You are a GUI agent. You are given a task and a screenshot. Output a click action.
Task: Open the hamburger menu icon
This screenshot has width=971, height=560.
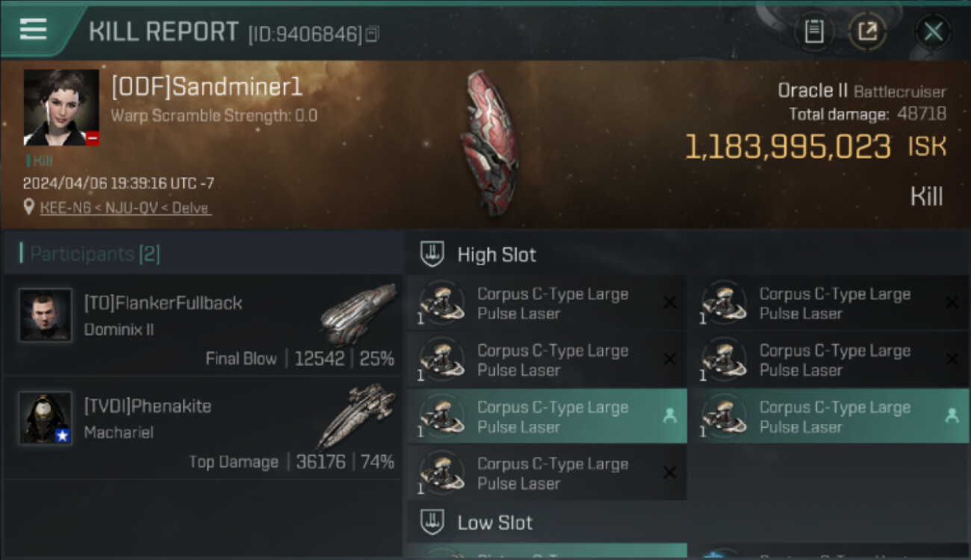[33, 29]
